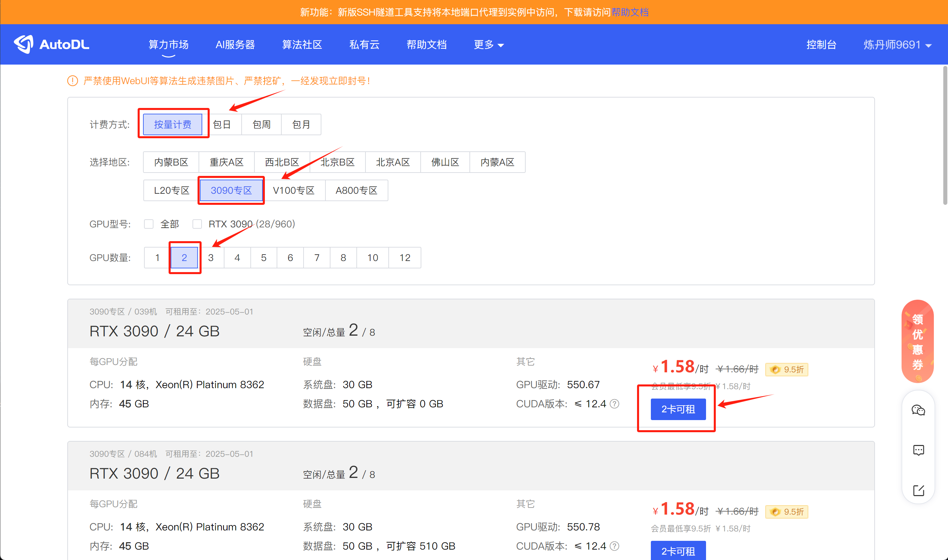Image resolution: width=948 pixels, height=560 pixels.
Task: Select GPU count 10
Action: point(373,258)
